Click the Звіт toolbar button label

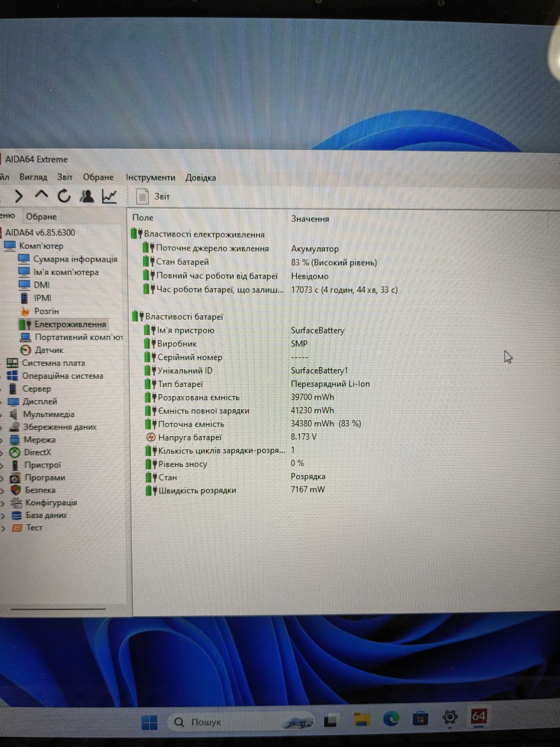pos(162,197)
